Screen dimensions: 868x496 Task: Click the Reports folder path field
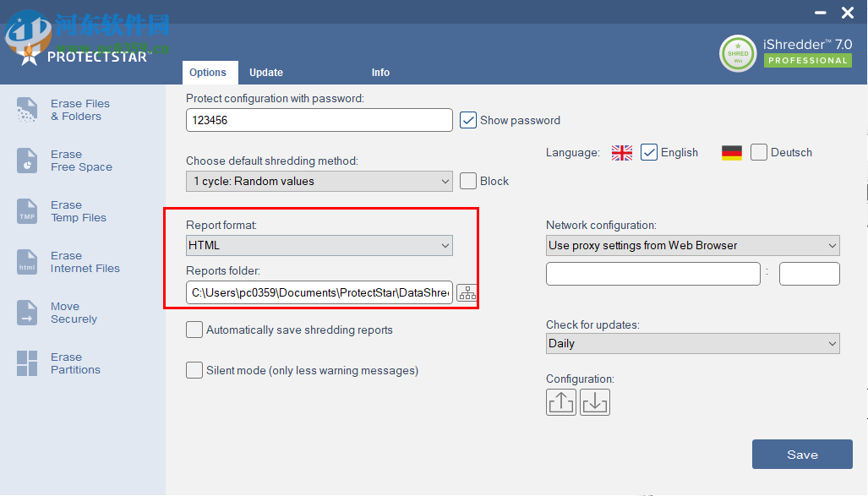click(x=319, y=293)
